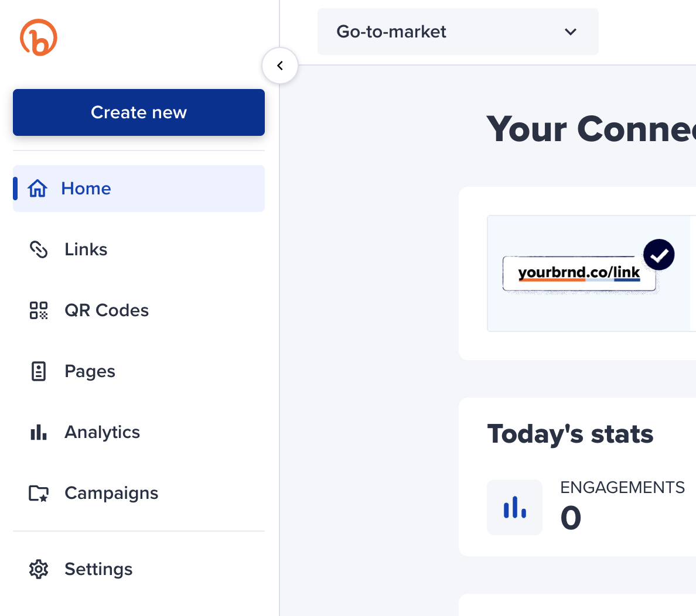
Task: Click the Links chain icon
Action: click(39, 249)
